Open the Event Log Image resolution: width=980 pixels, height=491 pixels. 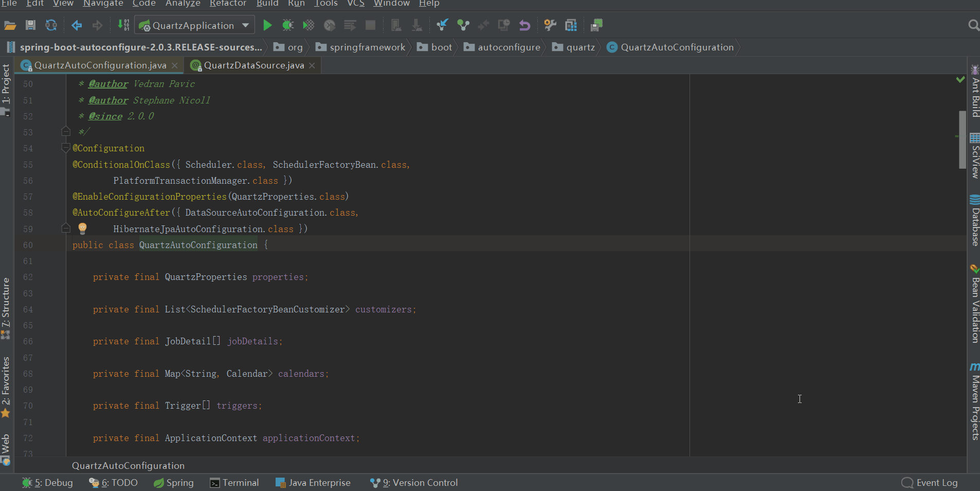click(x=930, y=483)
